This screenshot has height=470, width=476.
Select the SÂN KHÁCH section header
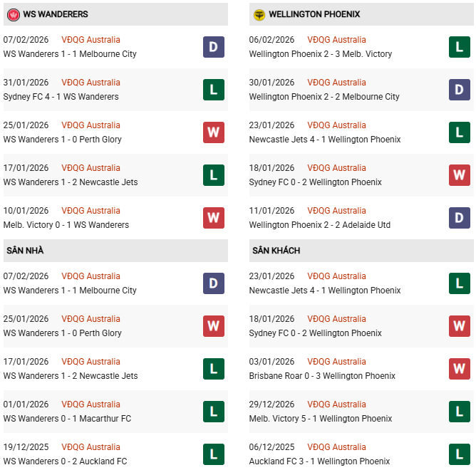276,251
